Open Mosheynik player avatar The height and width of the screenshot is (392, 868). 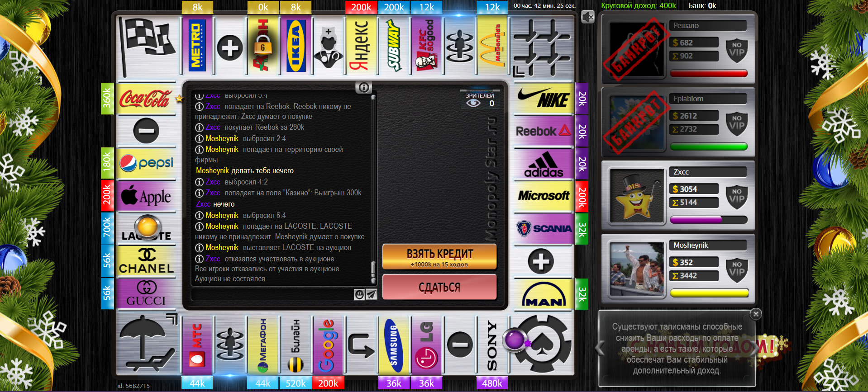click(x=637, y=269)
